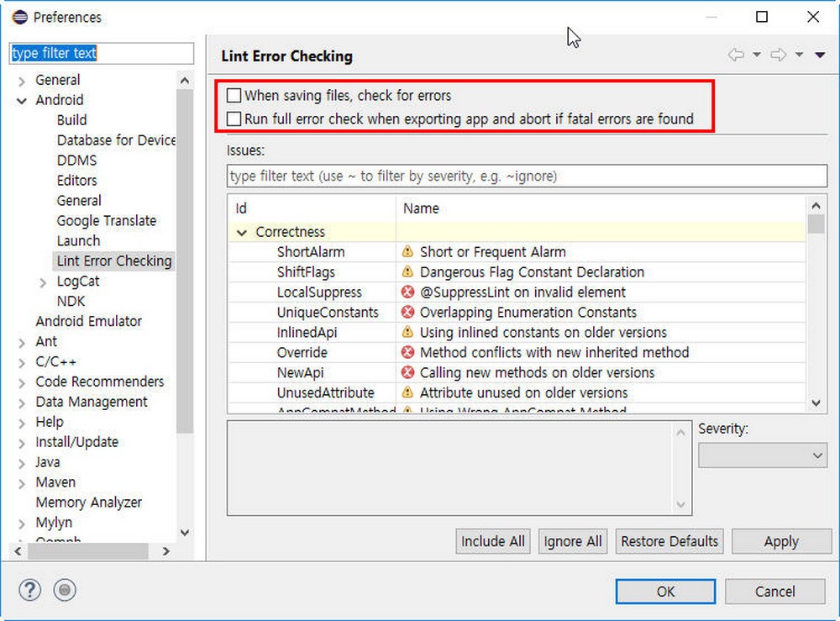Select the Google Translate preferences page
This screenshot has width=840, height=621.
[x=107, y=220]
